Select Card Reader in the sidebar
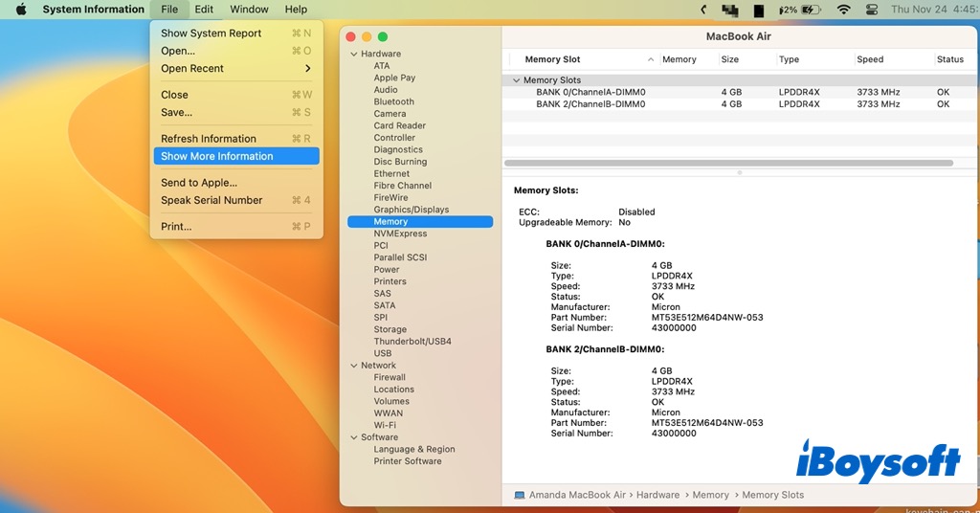Image resolution: width=980 pixels, height=513 pixels. [399, 125]
